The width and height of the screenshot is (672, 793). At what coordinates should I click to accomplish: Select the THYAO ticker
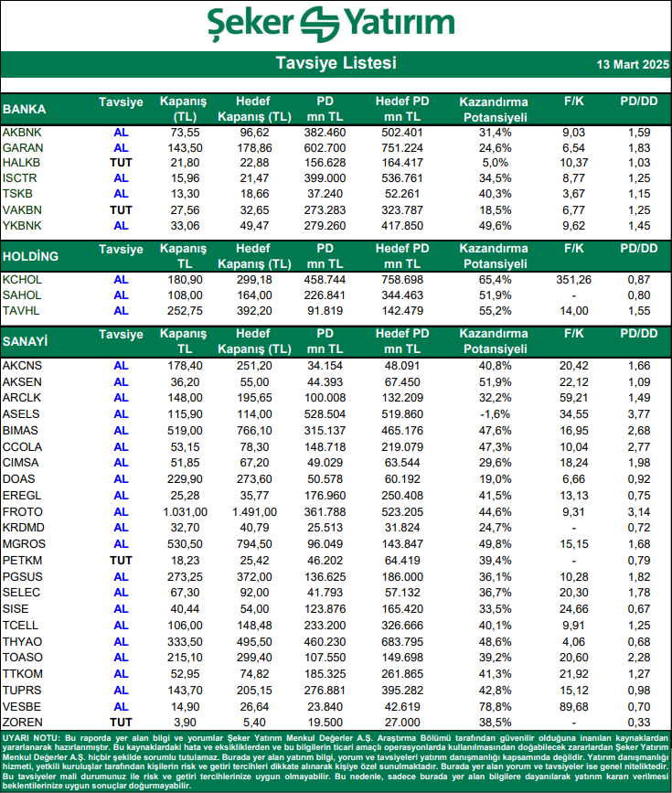(x=21, y=643)
